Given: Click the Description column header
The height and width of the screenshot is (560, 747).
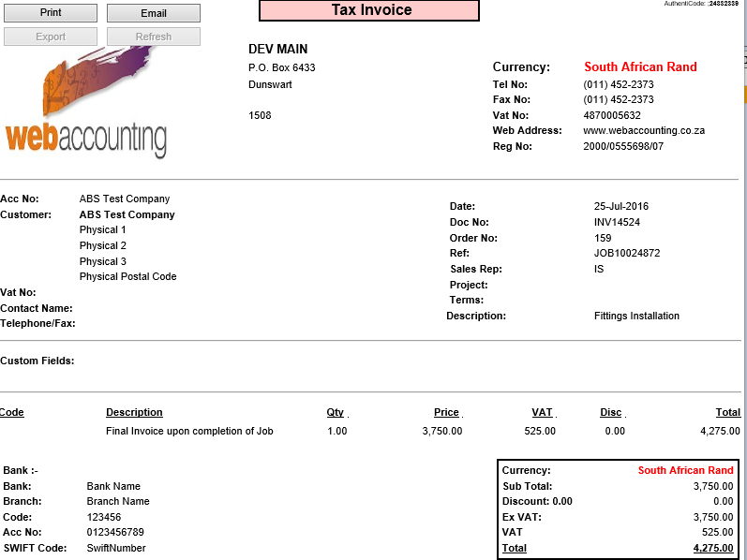Looking at the screenshot, I should click(134, 412).
